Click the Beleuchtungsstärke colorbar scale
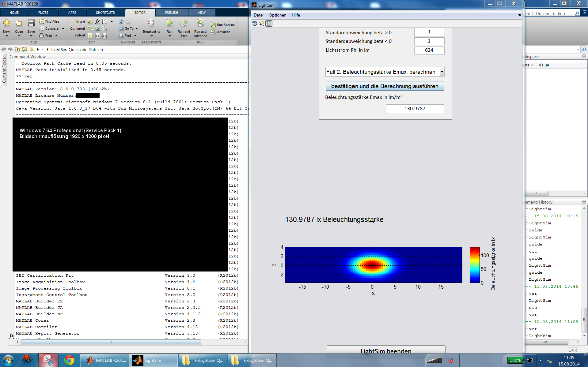 tap(474, 265)
